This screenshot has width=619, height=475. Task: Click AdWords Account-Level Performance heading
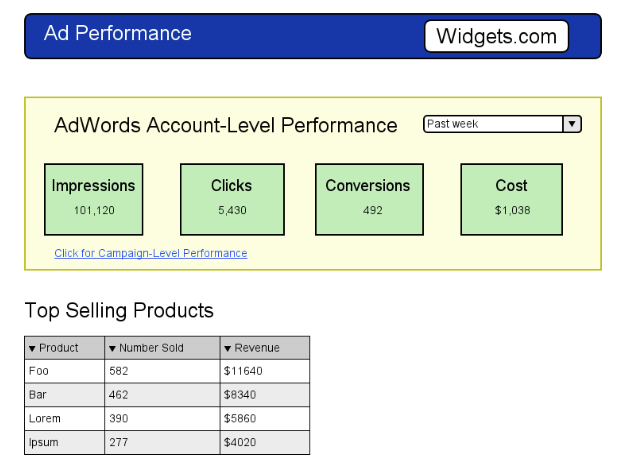pyautogui.click(x=226, y=125)
